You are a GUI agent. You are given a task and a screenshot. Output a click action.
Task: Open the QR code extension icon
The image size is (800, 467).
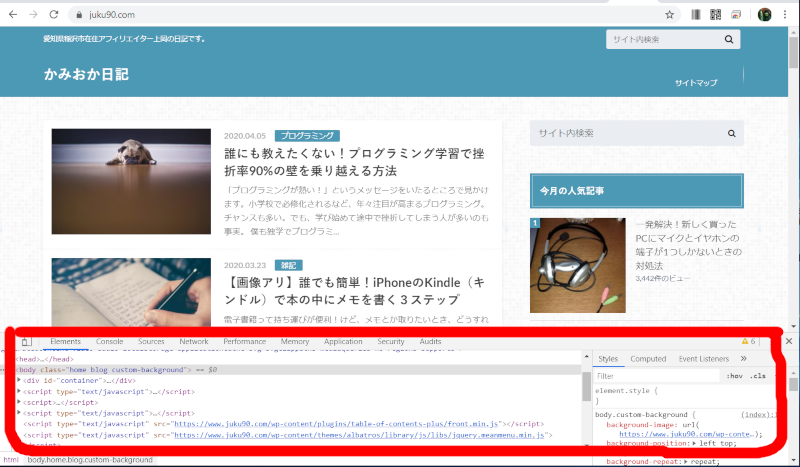click(x=715, y=15)
